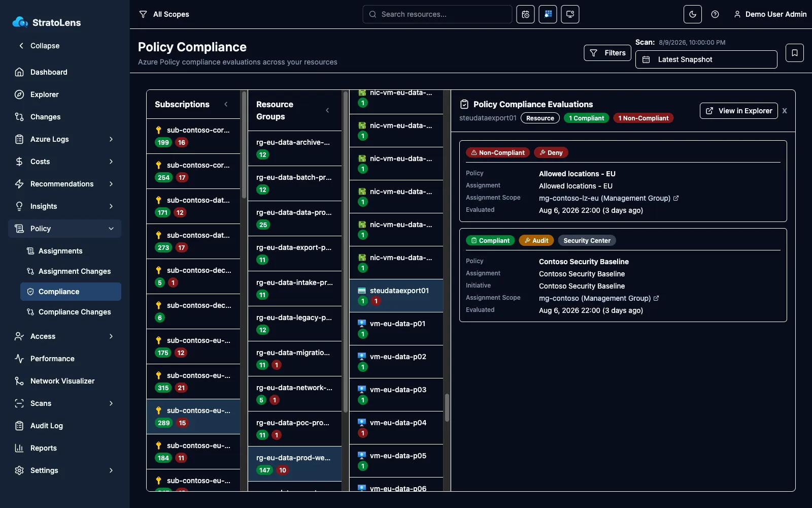The width and height of the screenshot is (812, 508).
Task: Click the 1 Non-Compliant badge in header
Action: [643, 118]
